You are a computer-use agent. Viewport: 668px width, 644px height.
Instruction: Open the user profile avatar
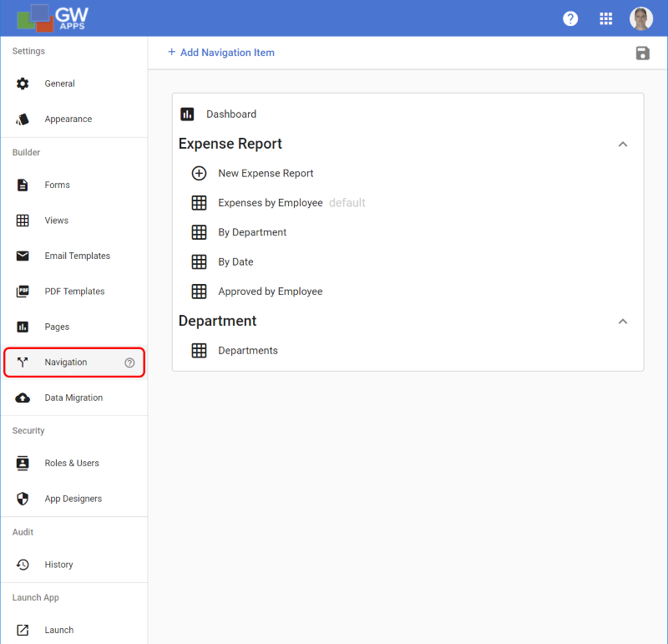(641, 18)
